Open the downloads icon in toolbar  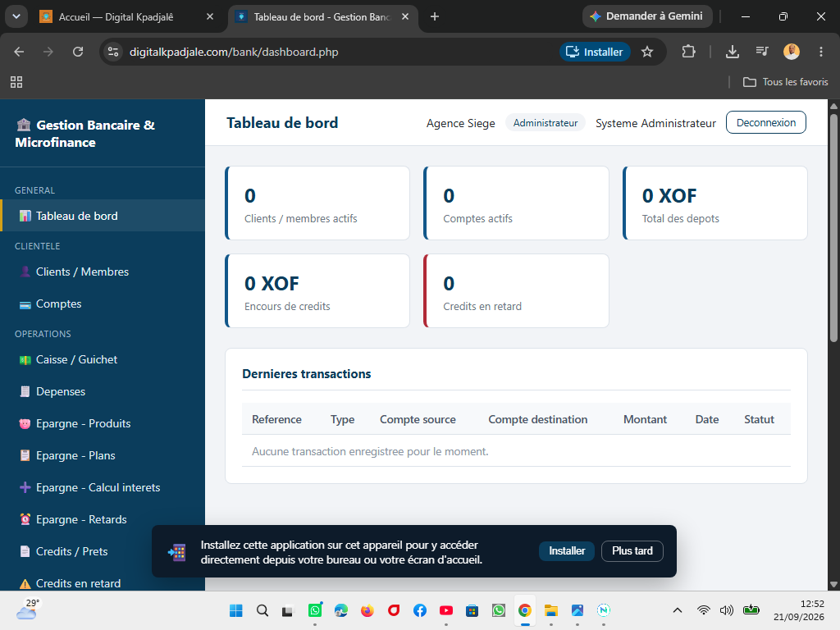pyautogui.click(x=733, y=52)
